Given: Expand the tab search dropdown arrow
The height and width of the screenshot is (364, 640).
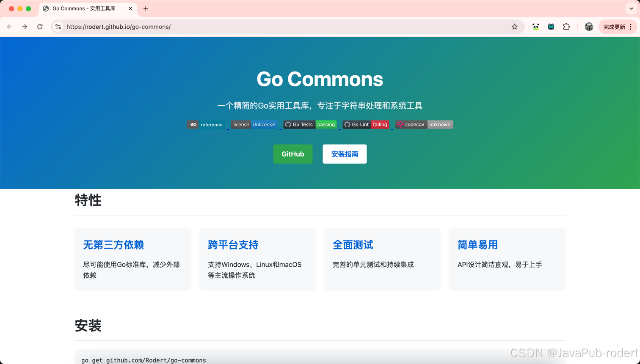Looking at the screenshot, I should click(631, 8).
